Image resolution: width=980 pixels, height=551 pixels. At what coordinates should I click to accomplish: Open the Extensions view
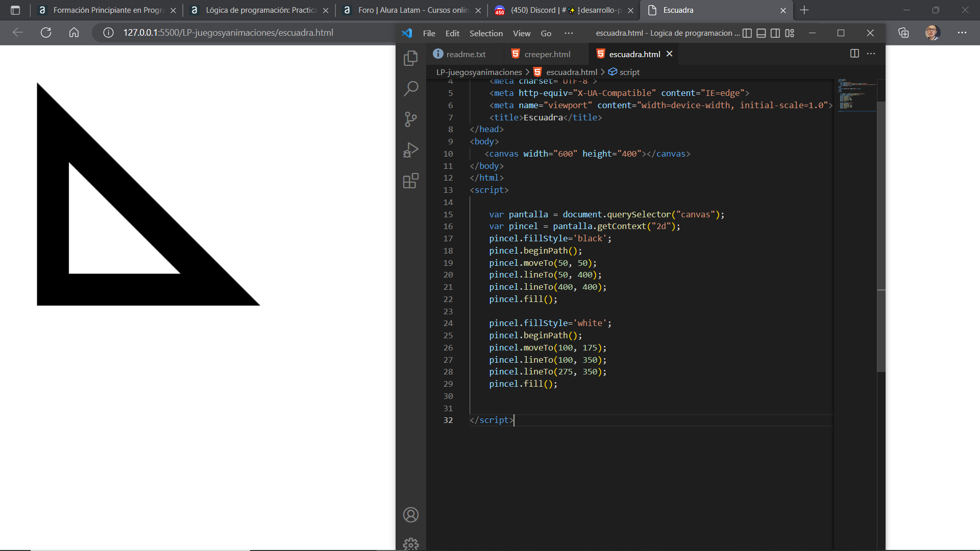click(410, 181)
